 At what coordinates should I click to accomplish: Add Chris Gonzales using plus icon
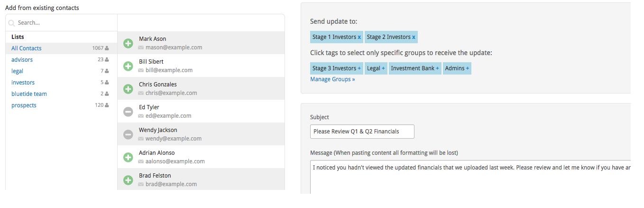point(128,89)
